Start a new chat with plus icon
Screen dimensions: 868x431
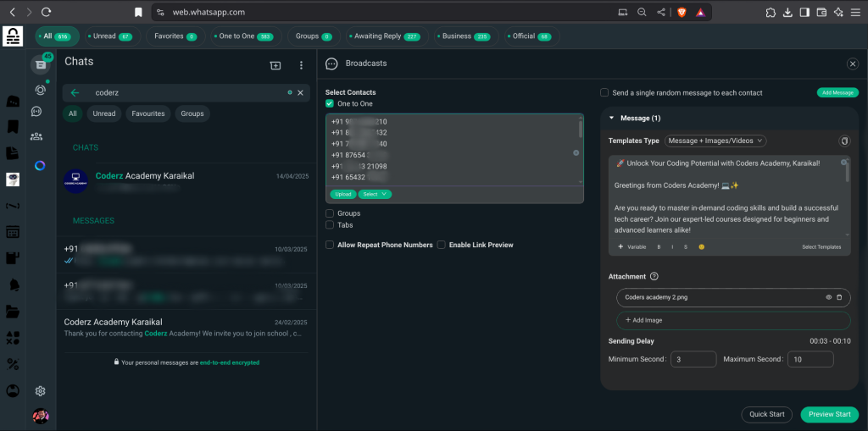(x=275, y=65)
